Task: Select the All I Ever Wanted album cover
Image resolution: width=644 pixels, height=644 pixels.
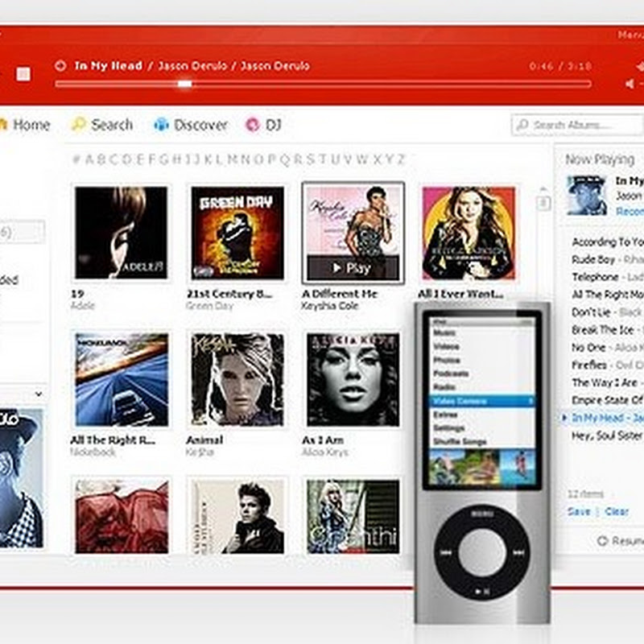Action: click(469, 233)
